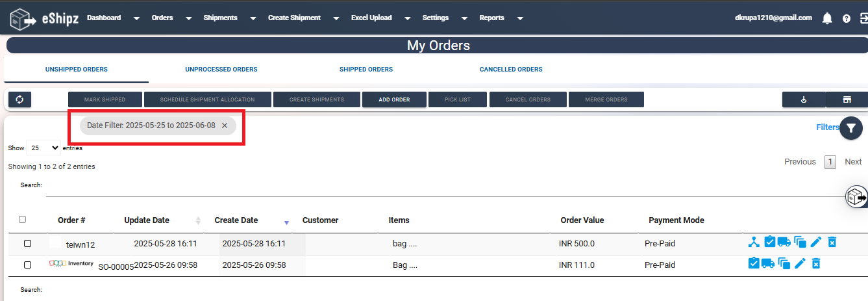Screen dimensions: 868x301
Task: Switch to the Shipped Orders tab
Action: coord(366,69)
